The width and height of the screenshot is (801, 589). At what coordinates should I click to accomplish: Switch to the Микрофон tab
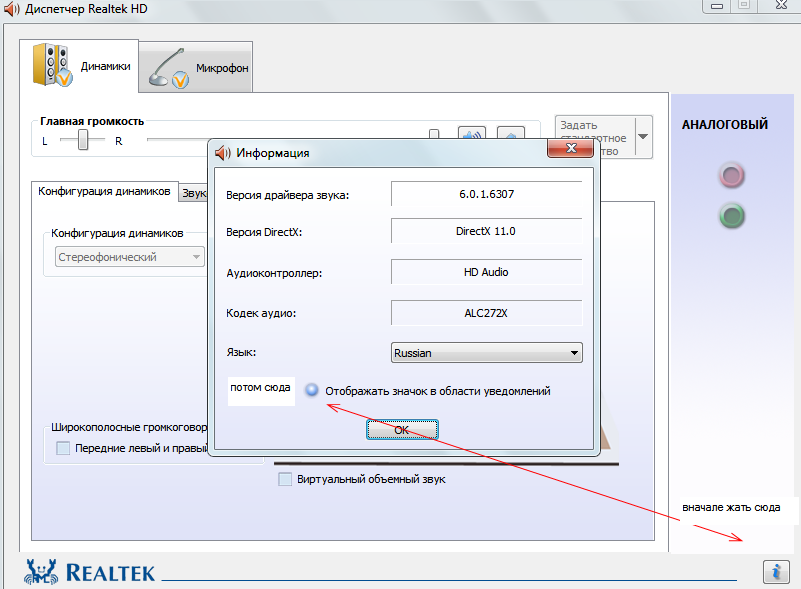[196, 68]
